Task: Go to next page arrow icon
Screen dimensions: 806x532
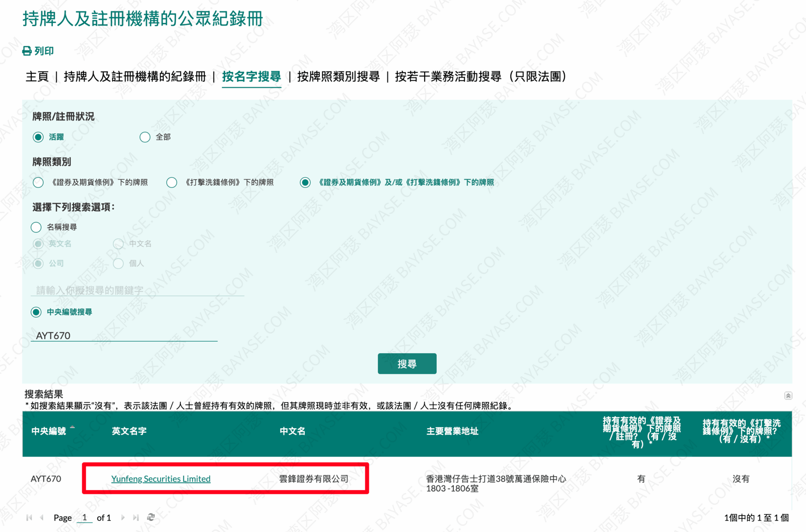Action: coord(122,517)
